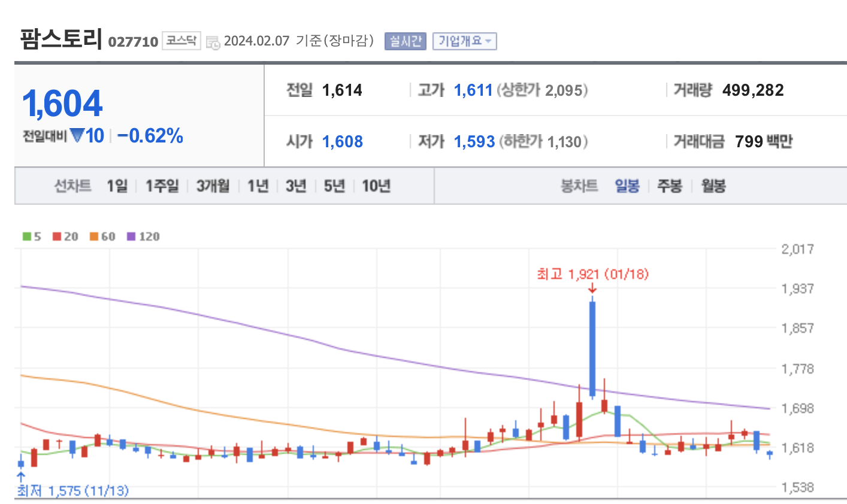Screen dimensions: 847x504
Task: Click the blue down-triangle beside 전일대비
Action: point(77,136)
